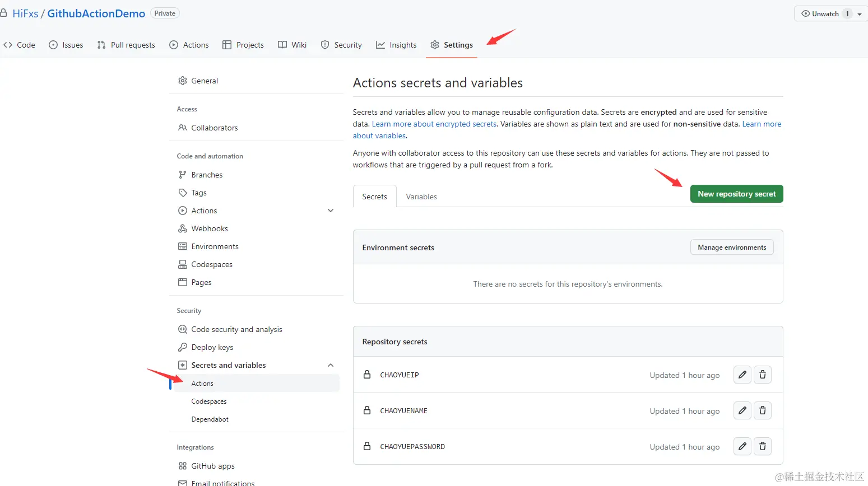Click the key icon beside Deploy keys

coord(183,347)
